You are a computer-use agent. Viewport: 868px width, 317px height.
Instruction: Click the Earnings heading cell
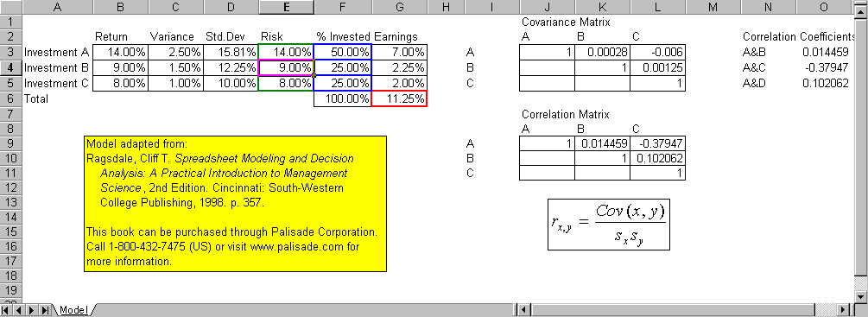pos(400,37)
